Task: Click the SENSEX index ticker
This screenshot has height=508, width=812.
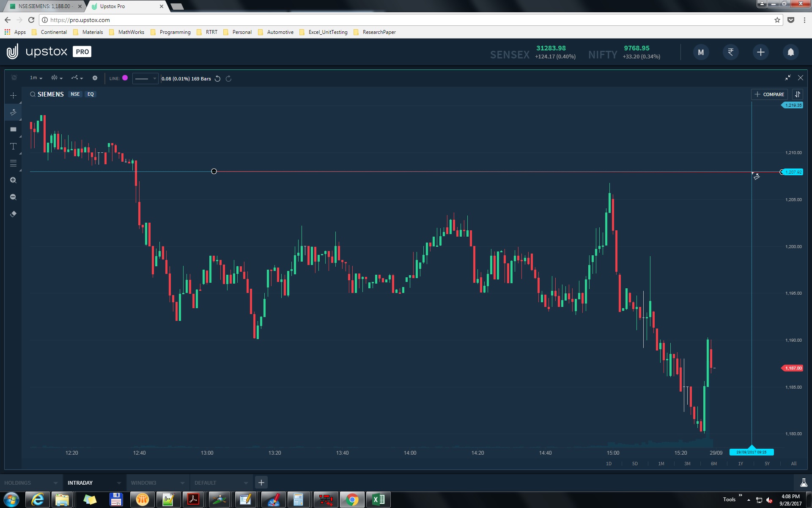Action: [x=533, y=52]
